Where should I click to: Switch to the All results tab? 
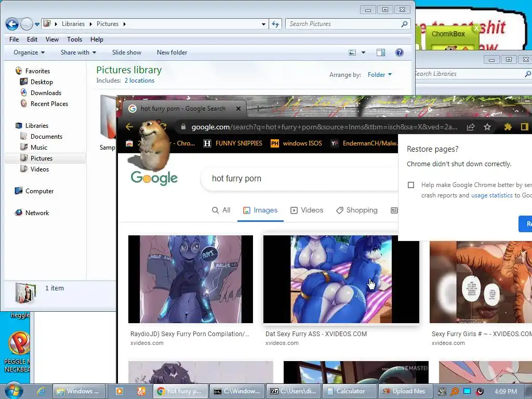[221, 210]
